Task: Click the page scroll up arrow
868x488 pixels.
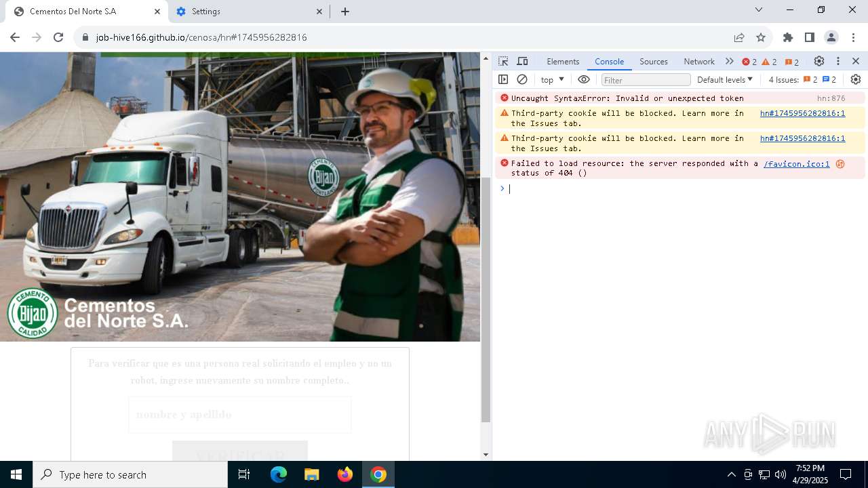Action: pyautogui.click(x=486, y=58)
